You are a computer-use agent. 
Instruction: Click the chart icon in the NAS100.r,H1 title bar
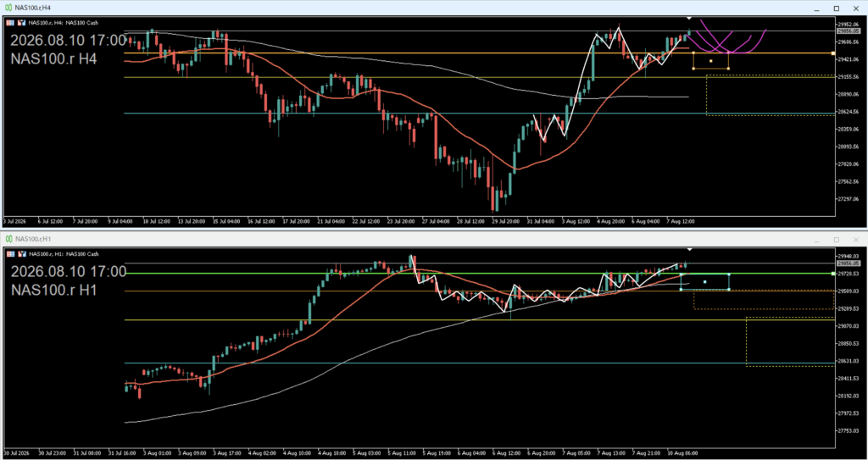(8, 239)
